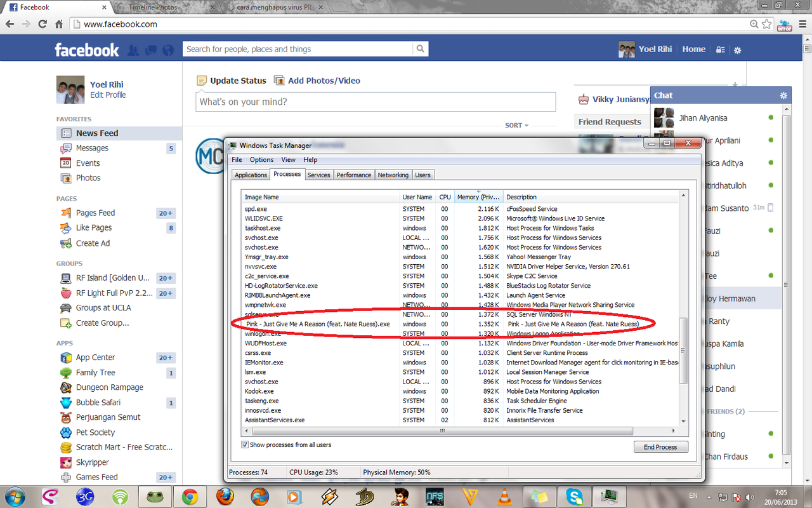The width and height of the screenshot is (812, 508).
Task: Open Skype from the taskbar
Action: (x=575, y=497)
